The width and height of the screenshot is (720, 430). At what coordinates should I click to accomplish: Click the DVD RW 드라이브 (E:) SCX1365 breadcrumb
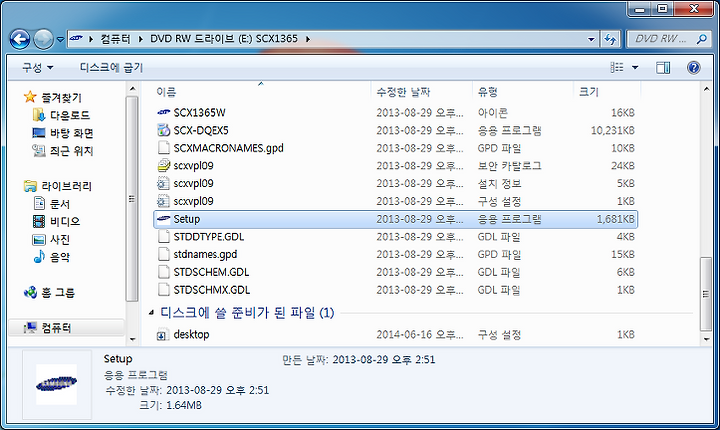224,39
